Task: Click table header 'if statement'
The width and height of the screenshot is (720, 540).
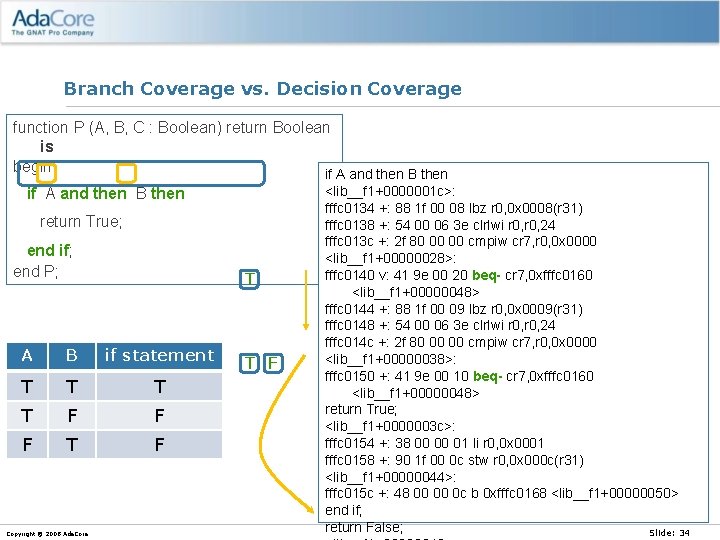Action: (x=159, y=355)
